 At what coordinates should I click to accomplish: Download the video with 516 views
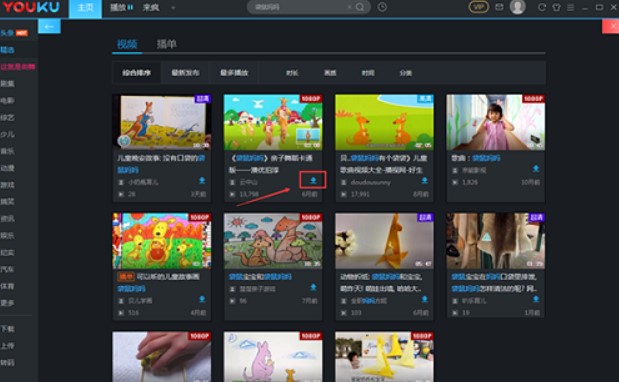pyautogui.click(x=202, y=299)
